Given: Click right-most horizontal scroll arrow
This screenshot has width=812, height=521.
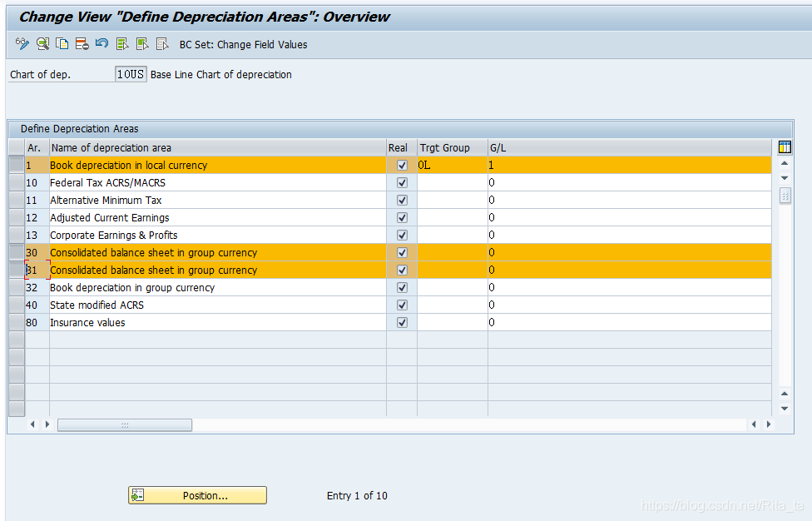Looking at the screenshot, I should (769, 424).
